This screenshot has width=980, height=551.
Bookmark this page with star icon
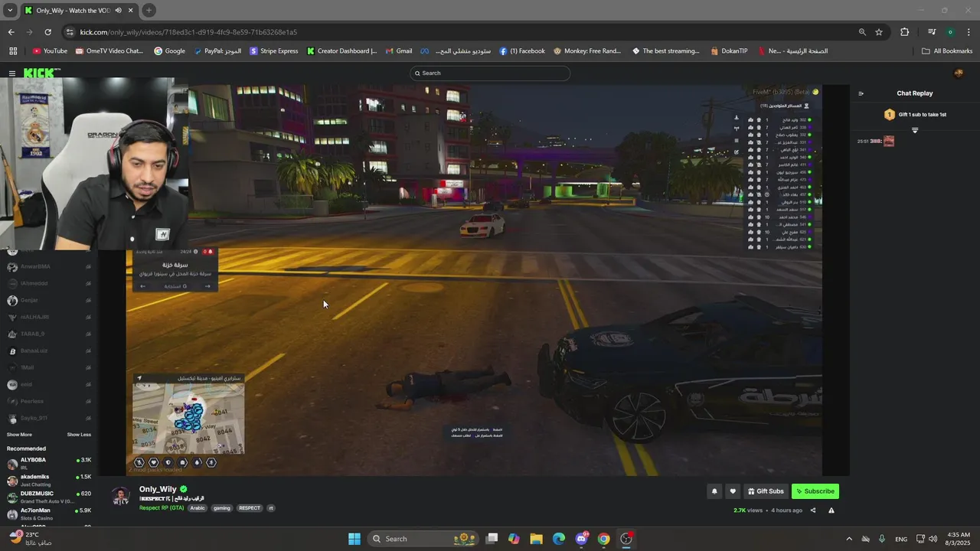(x=879, y=32)
